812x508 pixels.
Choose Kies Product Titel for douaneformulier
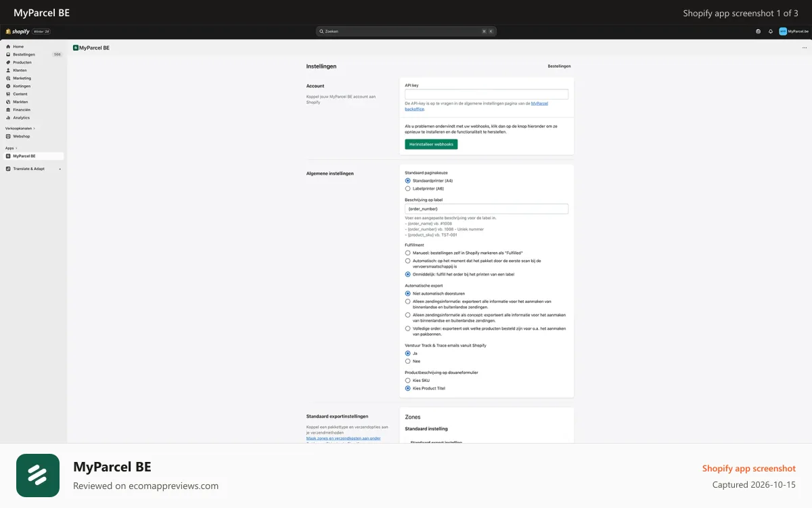[407, 388]
